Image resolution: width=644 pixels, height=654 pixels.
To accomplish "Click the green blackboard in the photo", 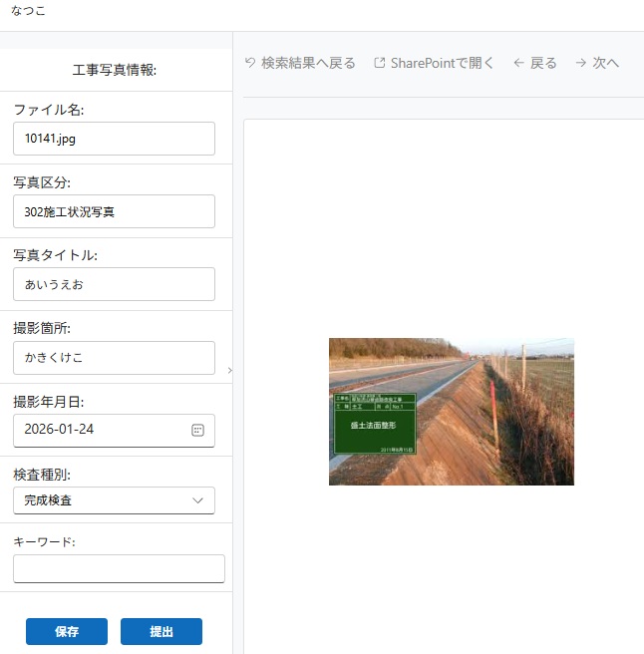I will (374, 424).
